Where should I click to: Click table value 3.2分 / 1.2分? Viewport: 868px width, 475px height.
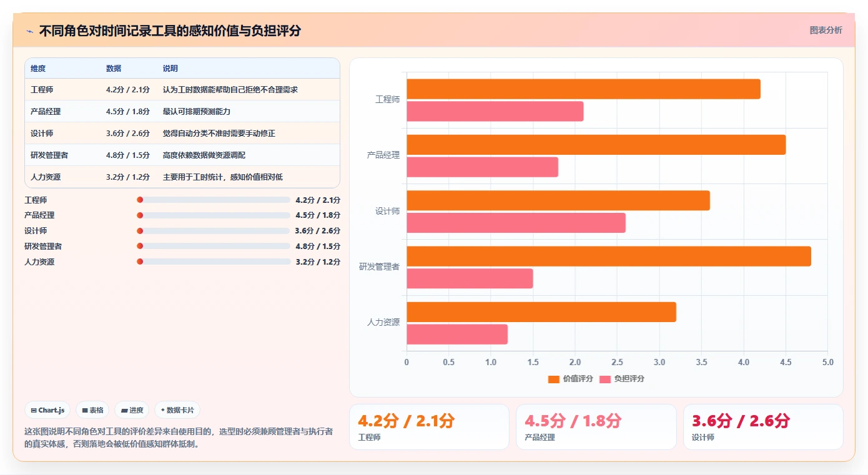tap(128, 177)
